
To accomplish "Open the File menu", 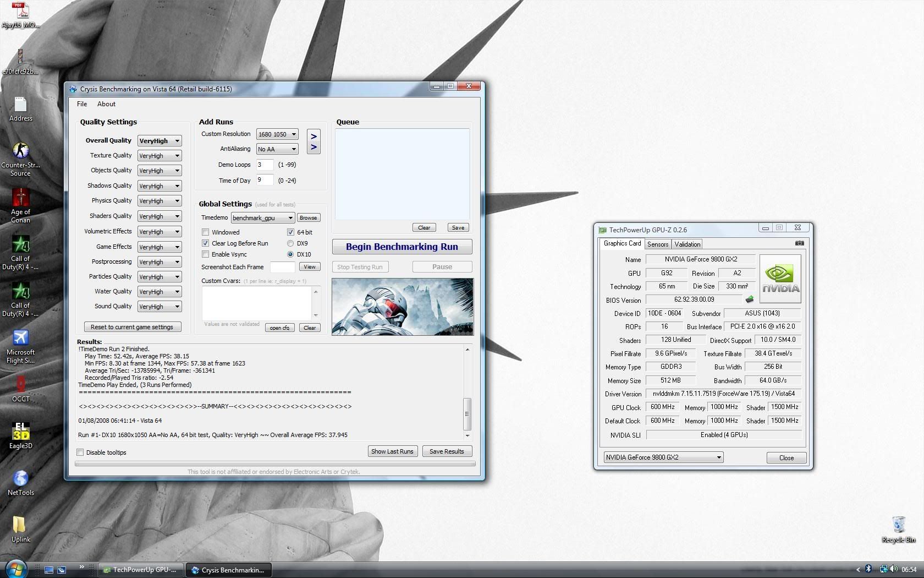I will click(82, 104).
